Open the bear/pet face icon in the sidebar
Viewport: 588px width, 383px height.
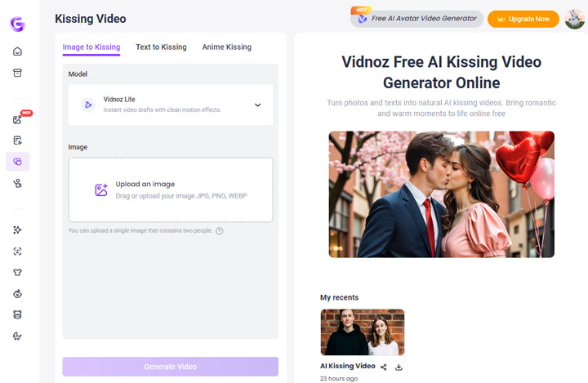point(17,314)
